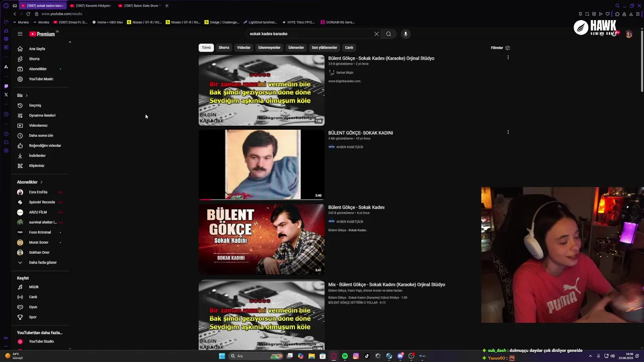
Task: Open Bülent Gökçe - Sokak Kadını 243 B title
Action: 356,207
